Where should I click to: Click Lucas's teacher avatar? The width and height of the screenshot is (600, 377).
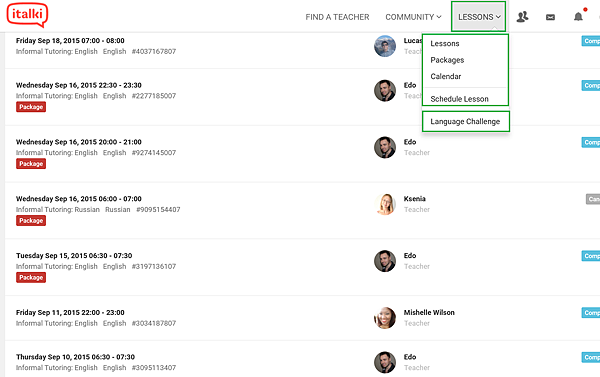tap(385, 46)
